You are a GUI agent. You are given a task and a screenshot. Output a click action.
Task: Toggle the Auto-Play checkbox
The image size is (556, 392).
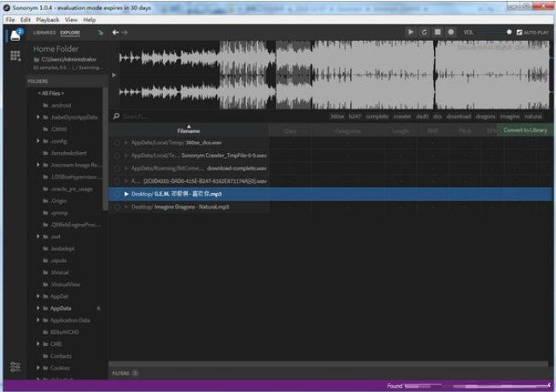519,32
